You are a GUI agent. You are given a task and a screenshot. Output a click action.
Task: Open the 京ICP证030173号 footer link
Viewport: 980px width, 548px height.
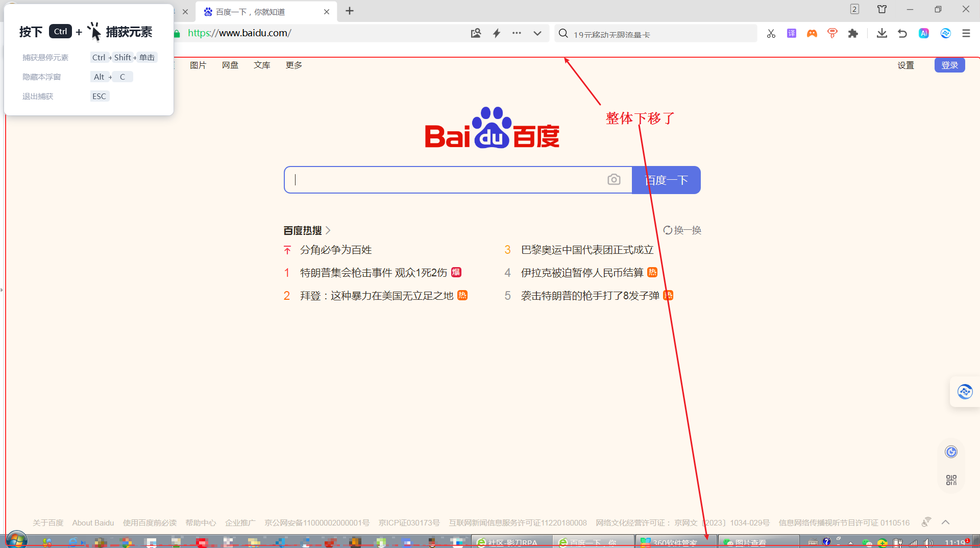[x=409, y=523]
